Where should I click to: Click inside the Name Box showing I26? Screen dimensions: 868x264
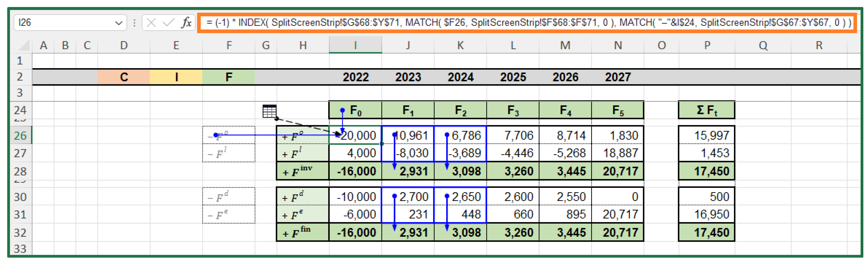click(x=61, y=23)
